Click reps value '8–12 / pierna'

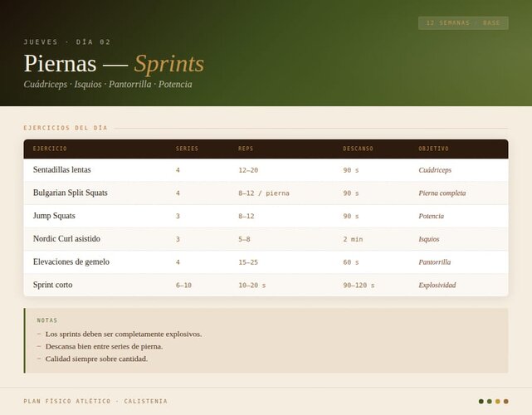(x=264, y=193)
